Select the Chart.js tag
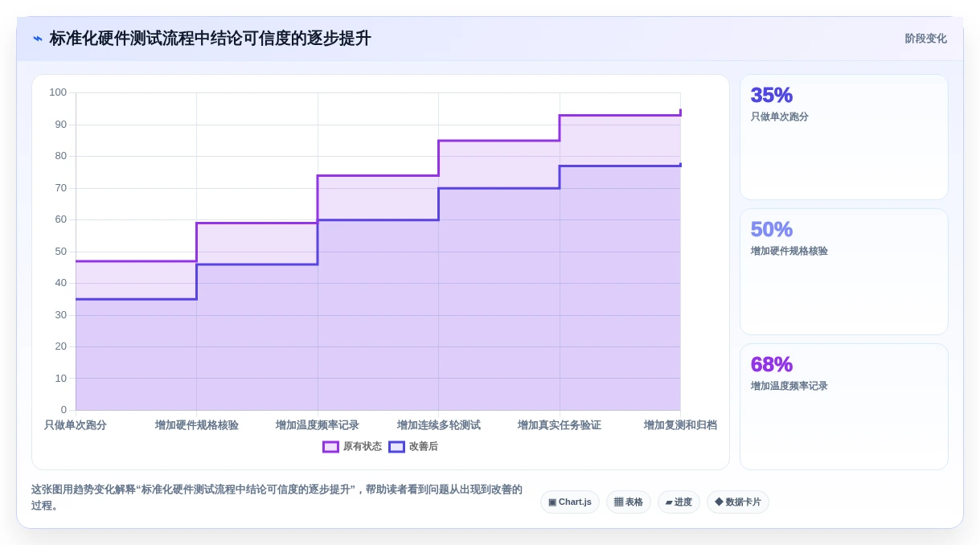 tap(570, 502)
